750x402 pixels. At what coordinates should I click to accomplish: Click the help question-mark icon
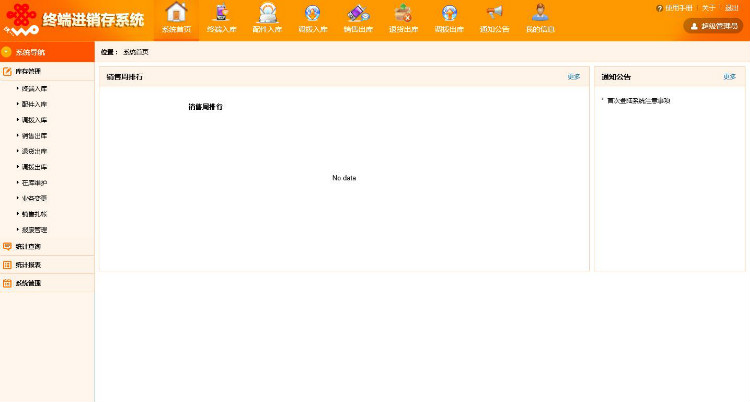pos(660,8)
